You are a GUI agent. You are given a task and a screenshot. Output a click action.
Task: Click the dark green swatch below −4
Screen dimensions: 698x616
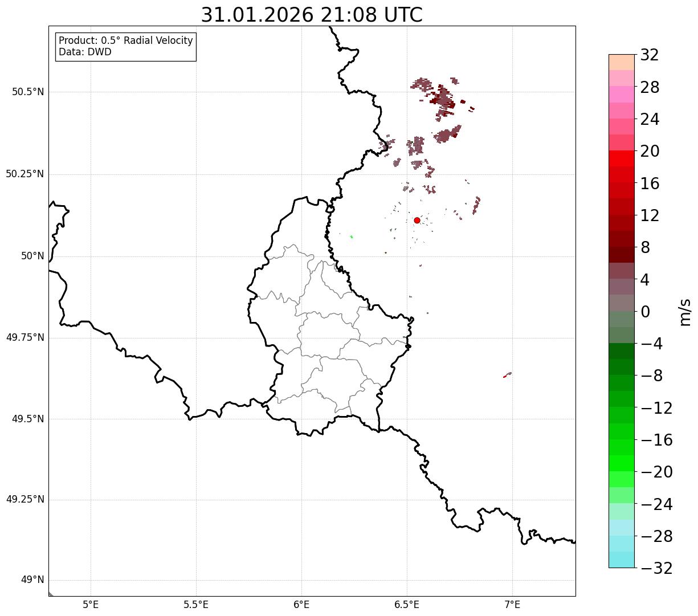click(622, 351)
